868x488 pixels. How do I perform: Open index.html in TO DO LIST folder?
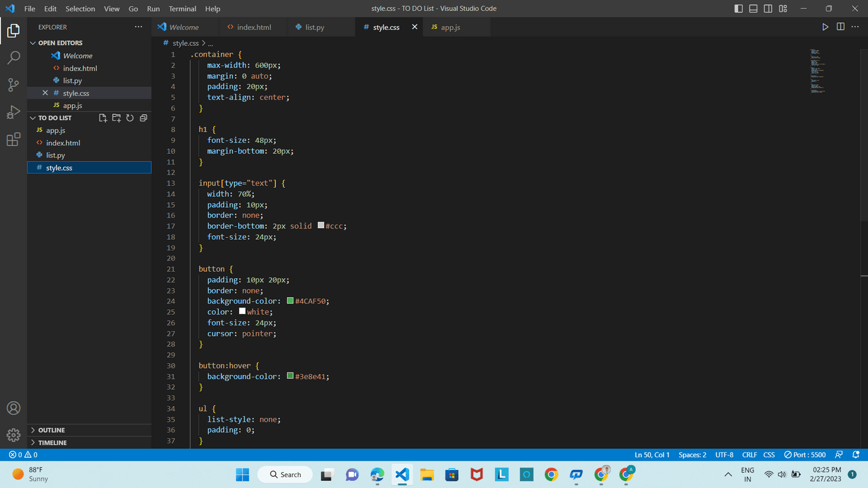89,143
